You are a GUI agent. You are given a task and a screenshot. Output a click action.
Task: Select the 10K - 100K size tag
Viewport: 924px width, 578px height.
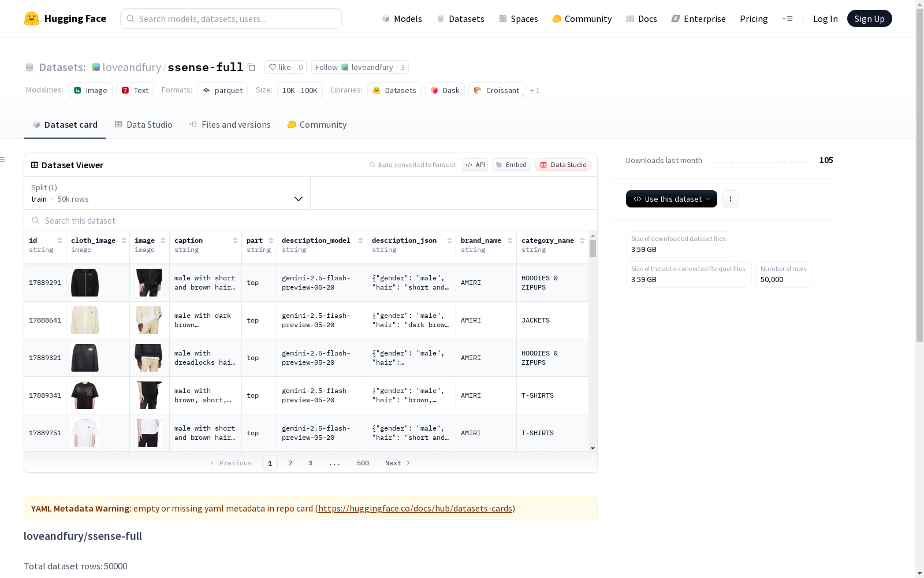click(x=300, y=90)
